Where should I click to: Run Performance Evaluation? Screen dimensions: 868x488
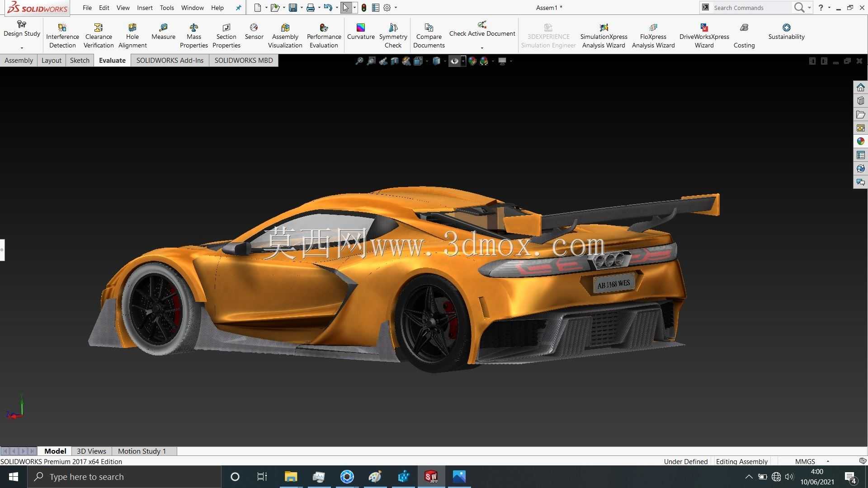[x=324, y=36]
